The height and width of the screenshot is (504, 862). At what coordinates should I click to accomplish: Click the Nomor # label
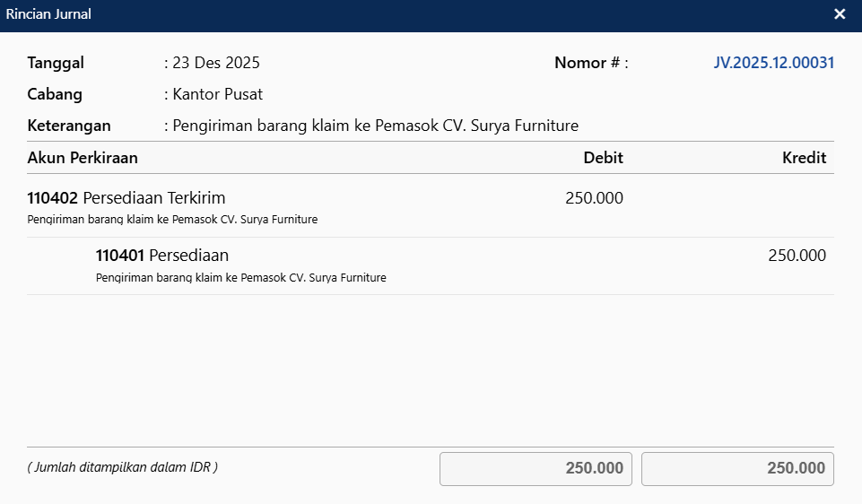click(591, 63)
